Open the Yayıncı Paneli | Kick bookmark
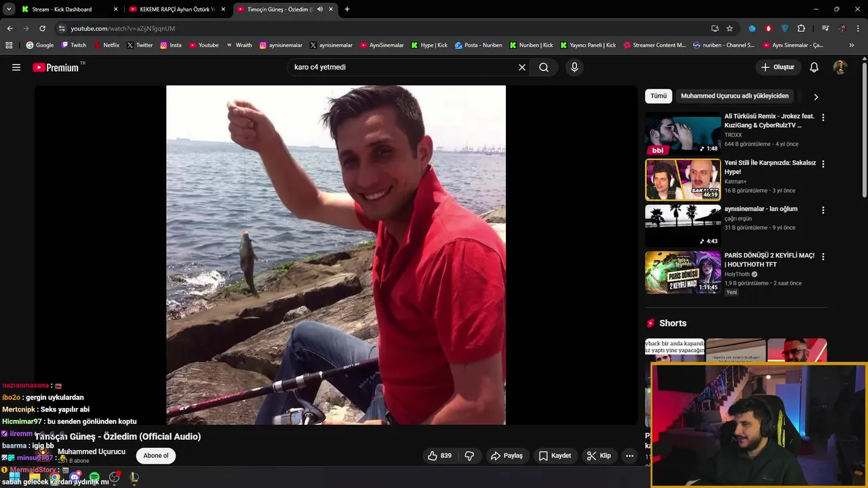 pos(588,45)
